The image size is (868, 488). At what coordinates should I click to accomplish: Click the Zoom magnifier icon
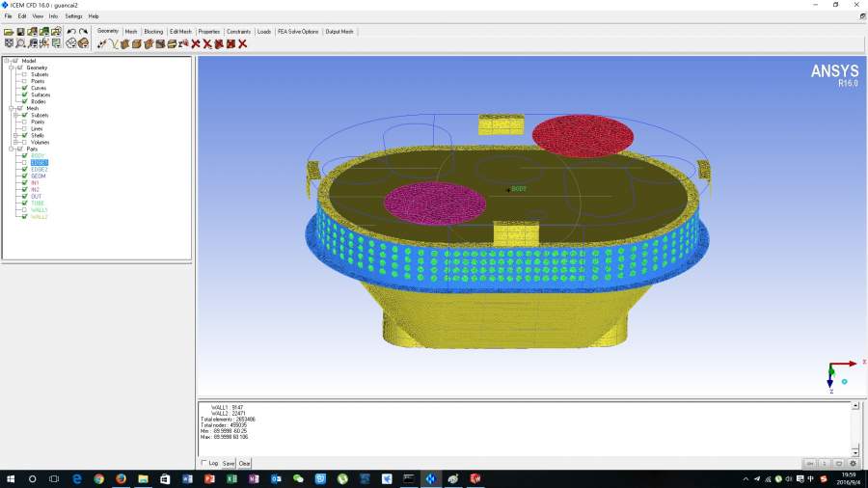(20, 43)
